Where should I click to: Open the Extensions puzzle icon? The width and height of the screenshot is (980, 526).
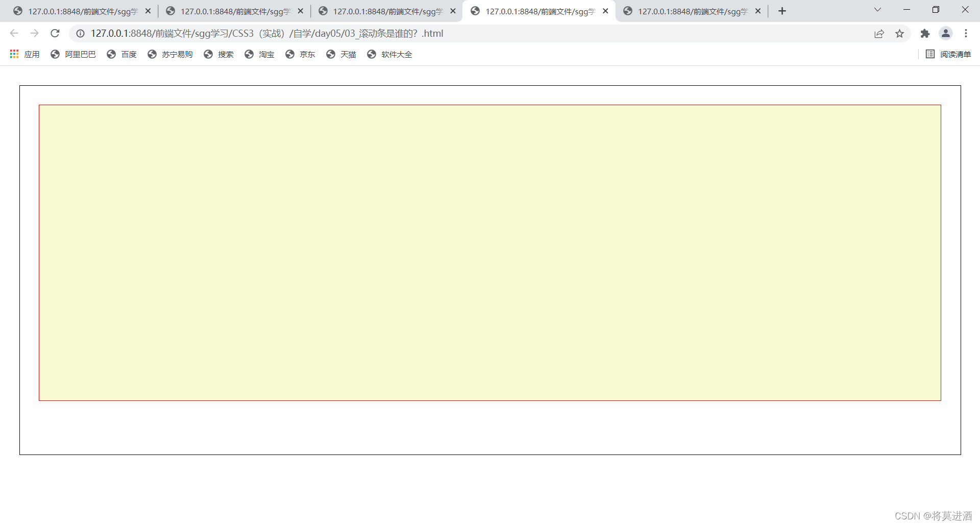pos(925,34)
